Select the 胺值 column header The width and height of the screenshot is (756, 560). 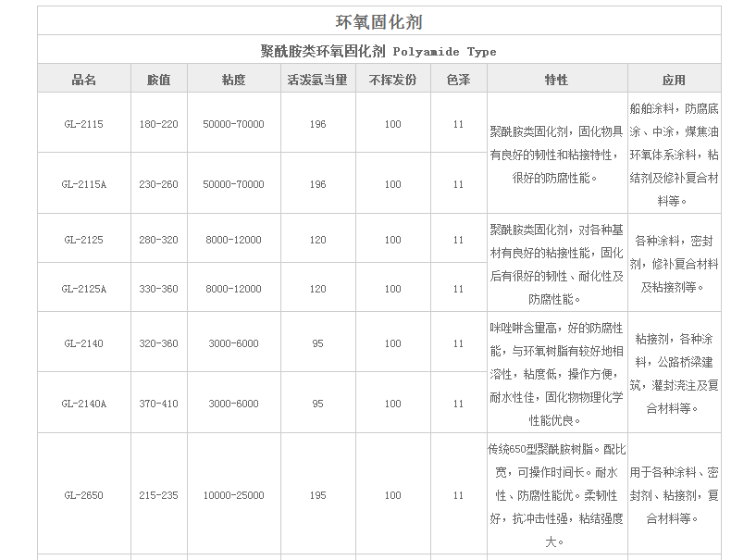point(158,80)
